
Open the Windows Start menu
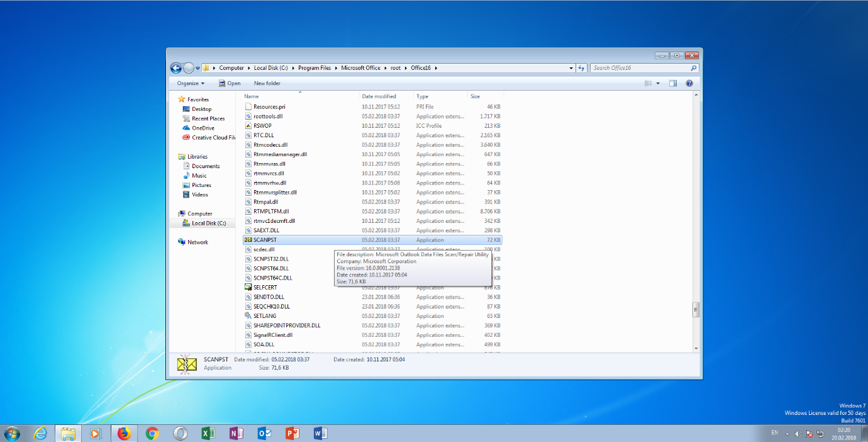tap(11, 433)
